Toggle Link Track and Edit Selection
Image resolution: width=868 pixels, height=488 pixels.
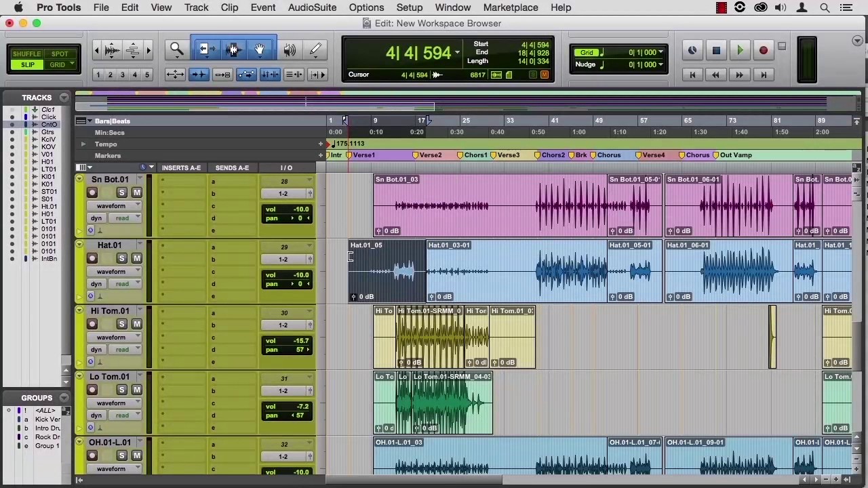294,75
